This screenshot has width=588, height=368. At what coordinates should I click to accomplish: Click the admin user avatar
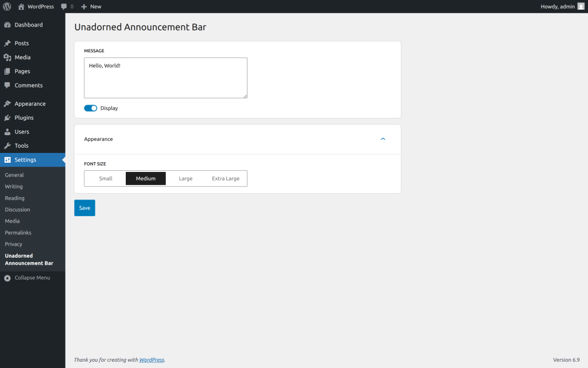pyautogui.click(x=581, y=6)
